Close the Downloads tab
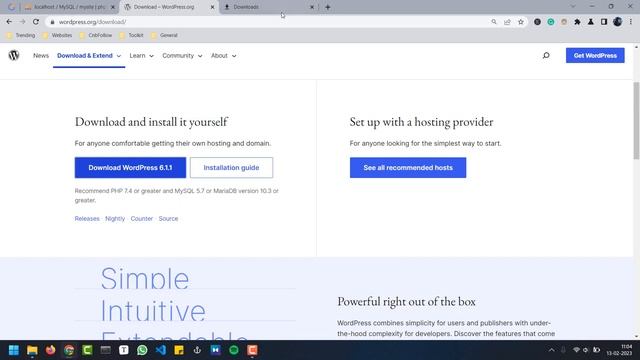Viewport: 640px width, 360px height. tap(312, 7)
